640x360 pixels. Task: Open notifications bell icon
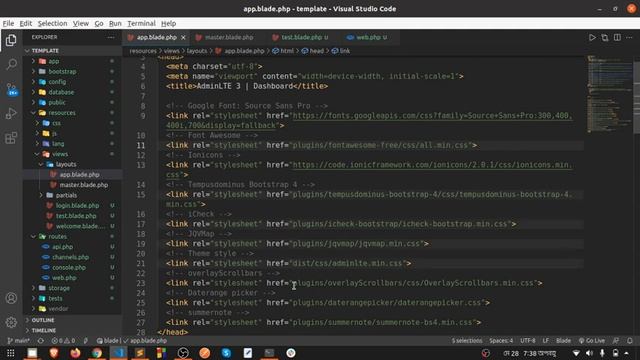pyautogui.click(x=630, y=340)
